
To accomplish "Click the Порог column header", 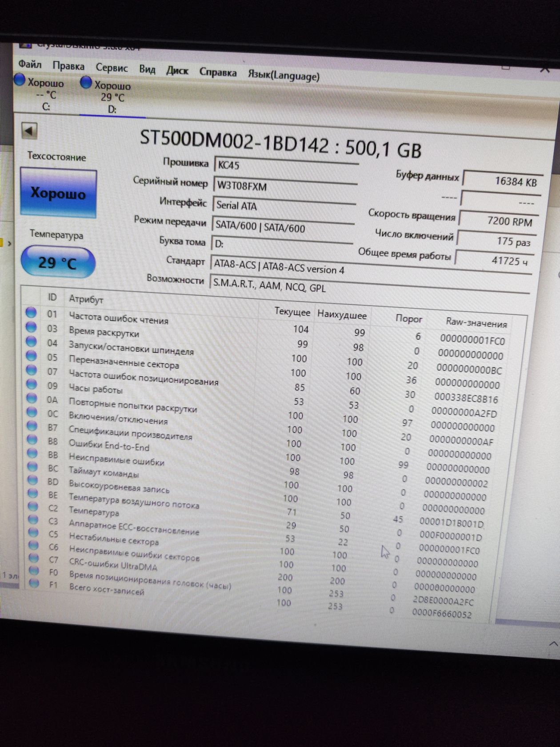I will 409,319.
